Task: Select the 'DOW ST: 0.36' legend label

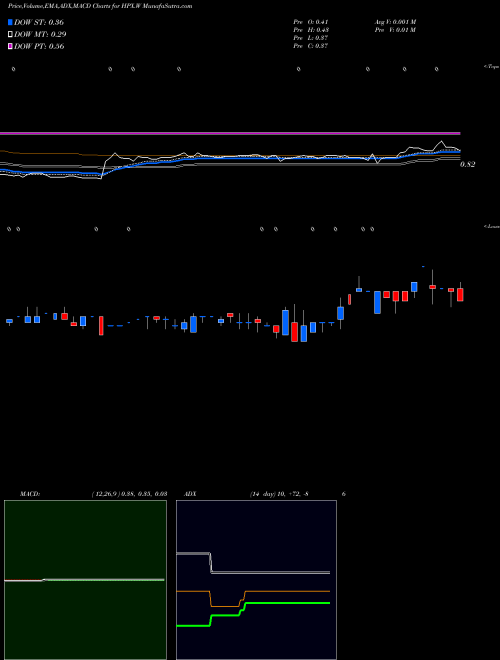Action: coord(39,22)
